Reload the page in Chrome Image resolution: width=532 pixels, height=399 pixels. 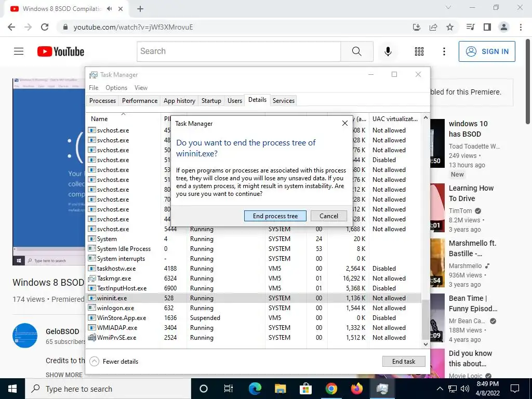(45, 27)
